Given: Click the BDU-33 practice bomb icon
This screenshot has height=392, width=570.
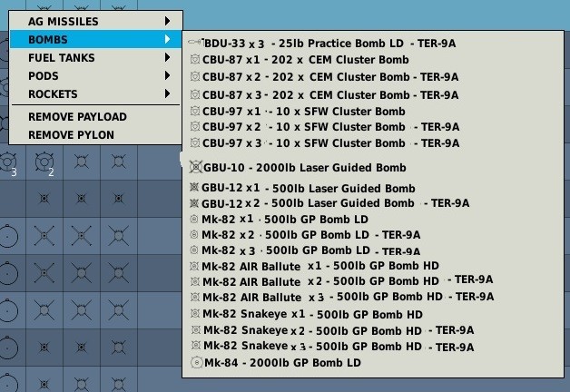Looking at the screenshot, I should tap(195, 42).
